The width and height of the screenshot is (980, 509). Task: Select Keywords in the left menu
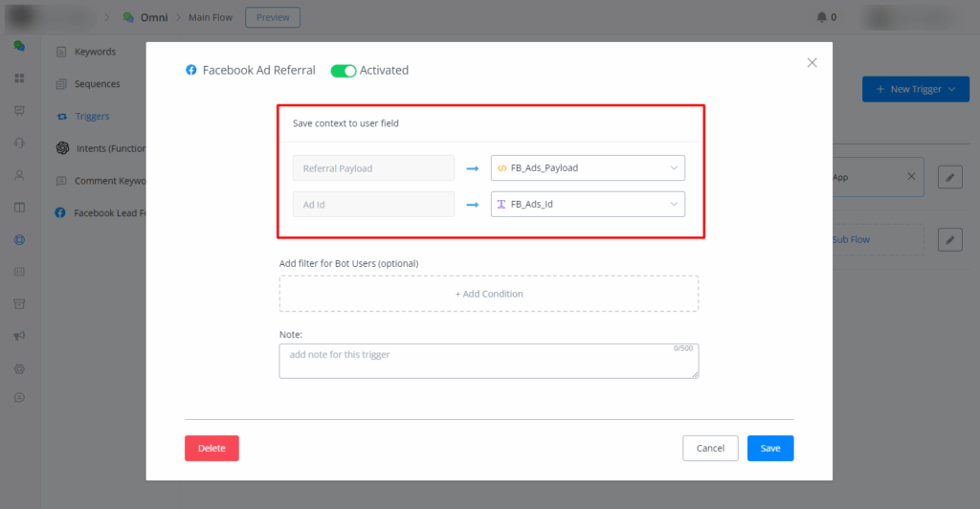(x=94, y=52)
